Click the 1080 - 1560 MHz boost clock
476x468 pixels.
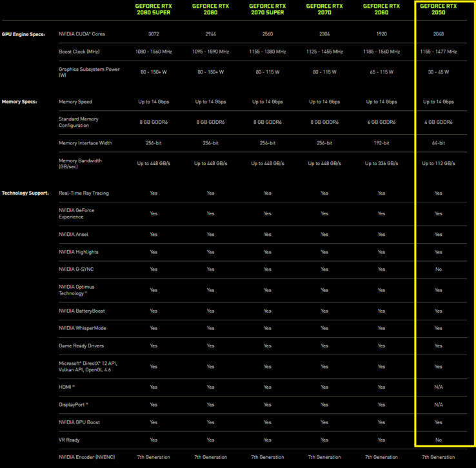[154, 52]
